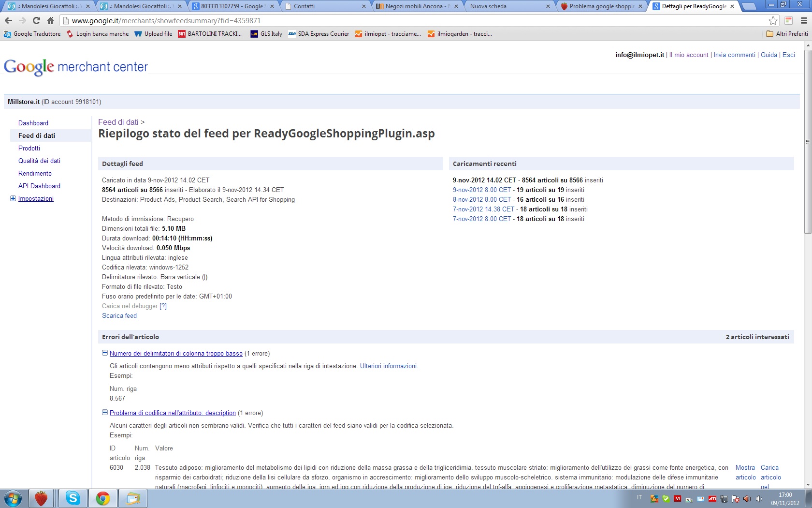Click the Google merchant center logo
The width and height of the screenshot is (812, 508).
(76, 67)
